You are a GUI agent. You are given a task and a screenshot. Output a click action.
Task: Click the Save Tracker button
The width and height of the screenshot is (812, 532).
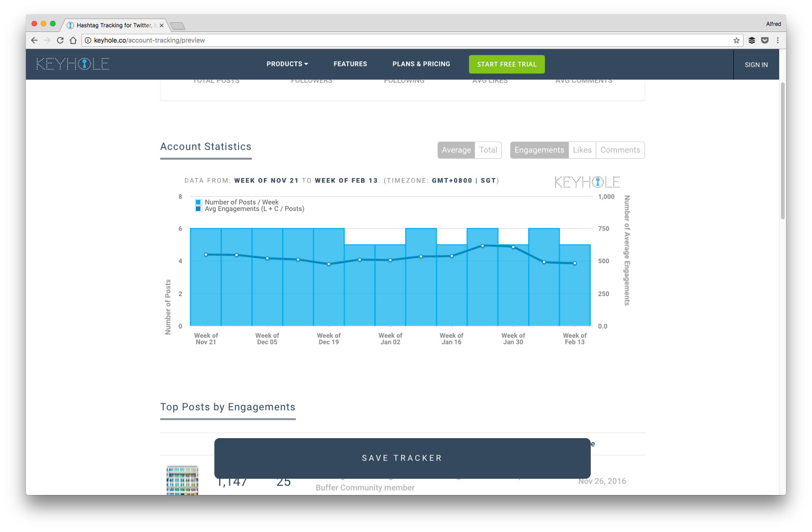[402, 458]
